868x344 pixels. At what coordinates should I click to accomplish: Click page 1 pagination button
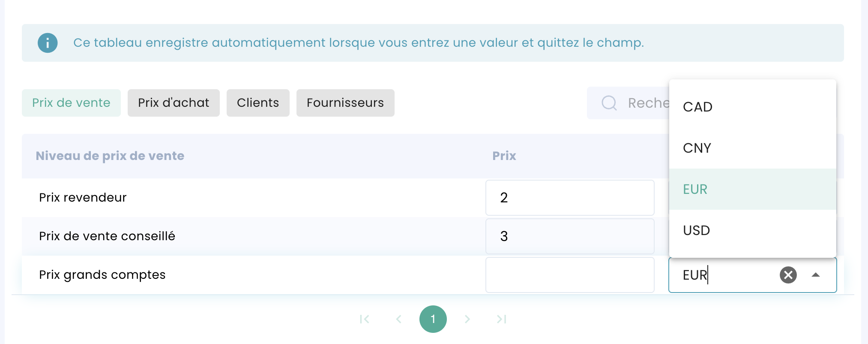coord(433,319)
